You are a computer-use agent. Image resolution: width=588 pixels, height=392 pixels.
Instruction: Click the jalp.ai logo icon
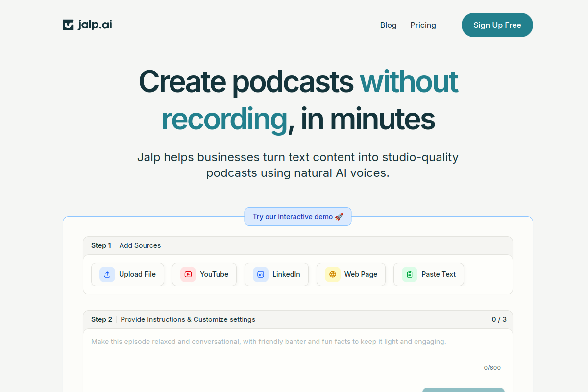click(68, 25)
